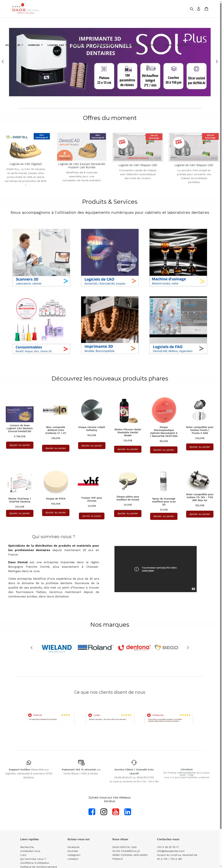Click Learn more link in video

tap(148, 570)
